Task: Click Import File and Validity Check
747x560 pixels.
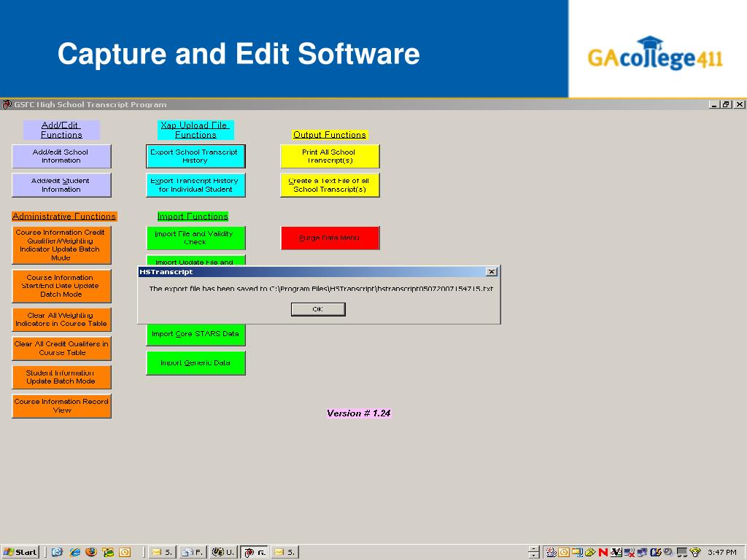Action: point(196,238)
